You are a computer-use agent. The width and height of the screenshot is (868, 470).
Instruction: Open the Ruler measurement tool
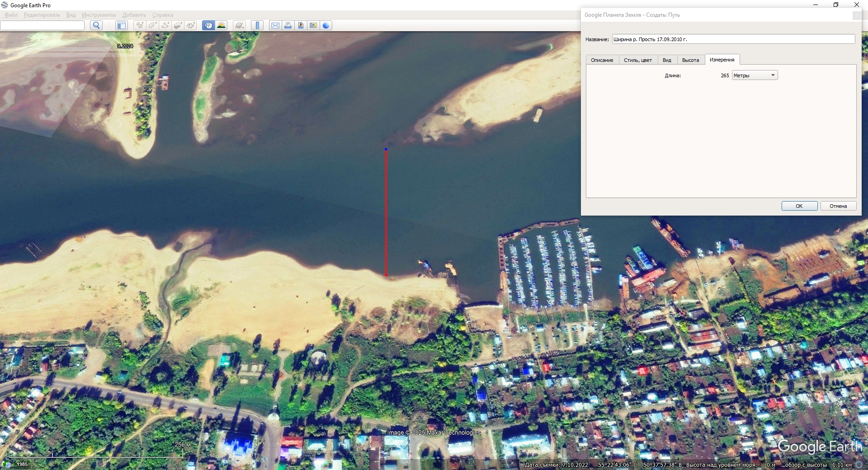click(x=257, y=25)
